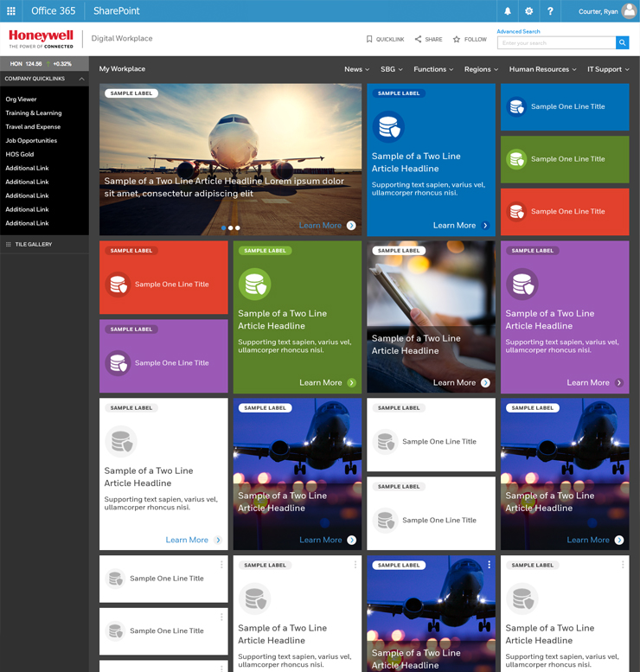
Task: Collapse the Company Quicklinks section
Action: [81, 79]
